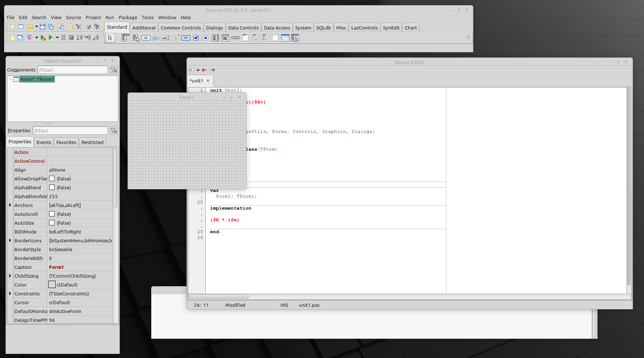Clear the Properties filter button

click(x=114, y=131)
